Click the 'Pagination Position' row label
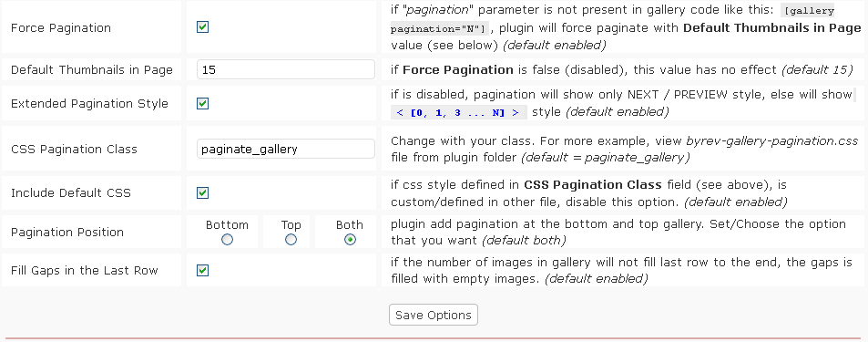 [x=67, y=232]
